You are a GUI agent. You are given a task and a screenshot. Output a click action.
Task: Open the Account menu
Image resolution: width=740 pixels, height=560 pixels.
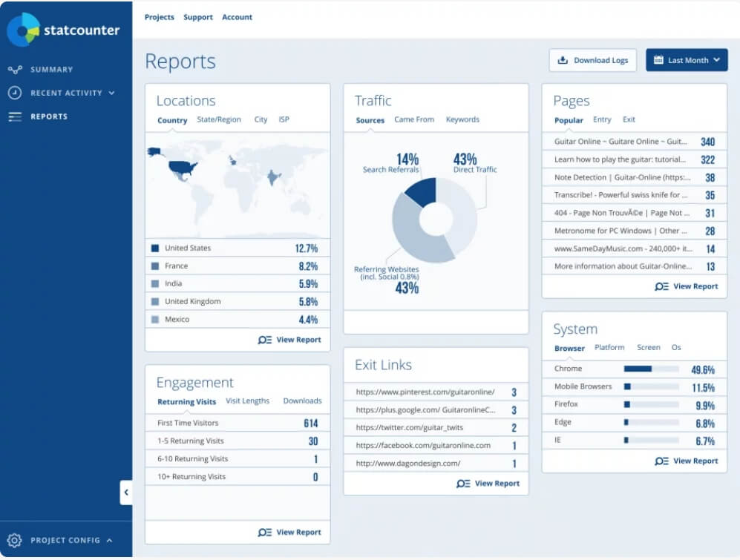pyautogui.click(x=237, y=17)
